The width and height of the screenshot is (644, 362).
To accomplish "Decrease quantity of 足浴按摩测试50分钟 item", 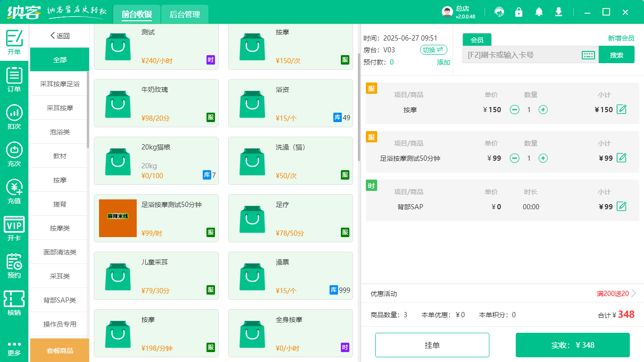I will (x=515, y=158).
